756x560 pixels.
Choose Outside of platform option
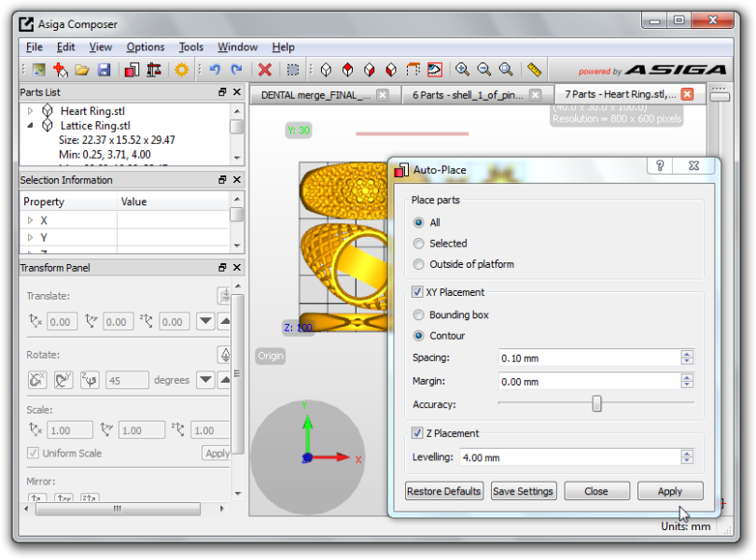(418, 264)
